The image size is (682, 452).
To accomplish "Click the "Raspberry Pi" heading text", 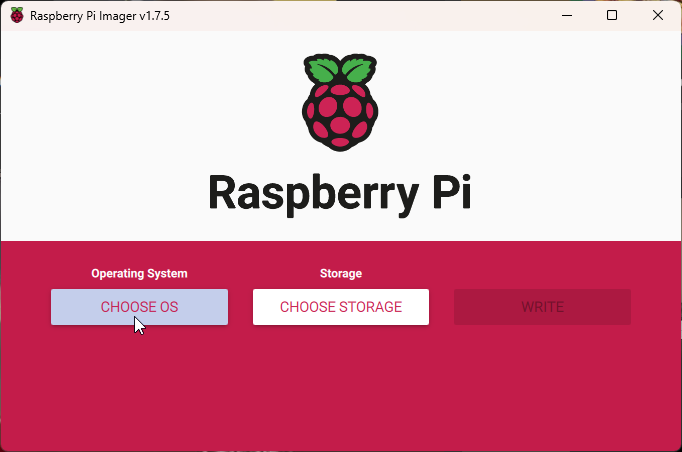I will tap(340, 194).
